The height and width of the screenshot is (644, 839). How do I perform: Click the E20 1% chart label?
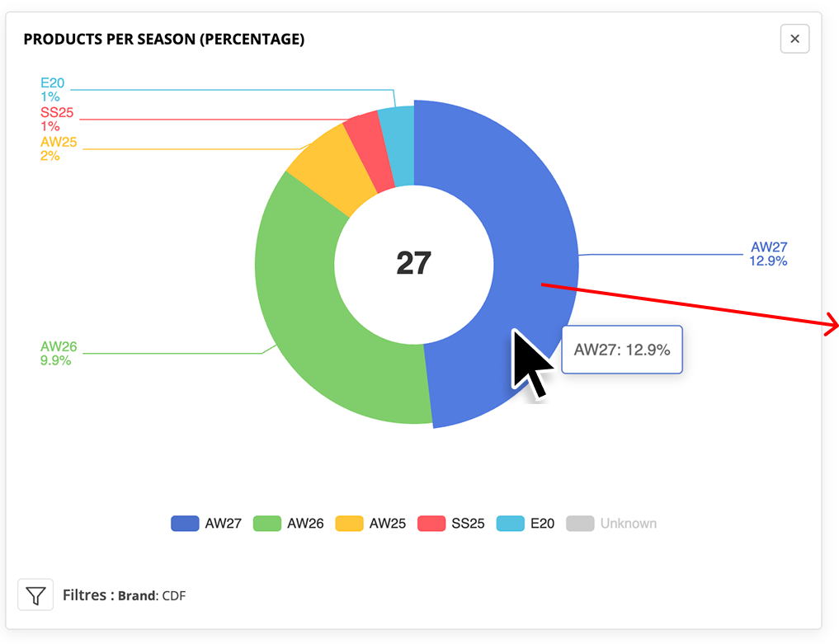(x=53, y=90)
